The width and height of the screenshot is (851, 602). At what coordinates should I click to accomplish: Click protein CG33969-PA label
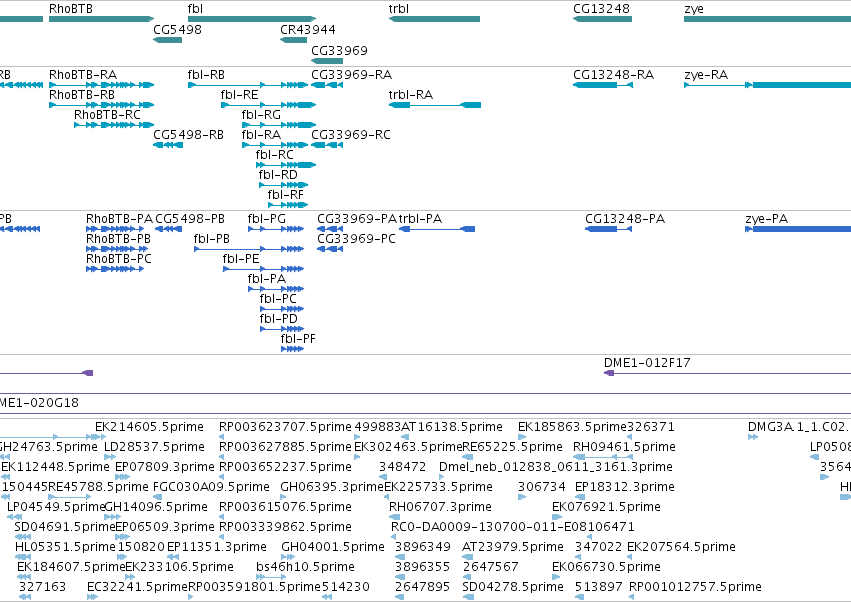click(x=357, y=219)
